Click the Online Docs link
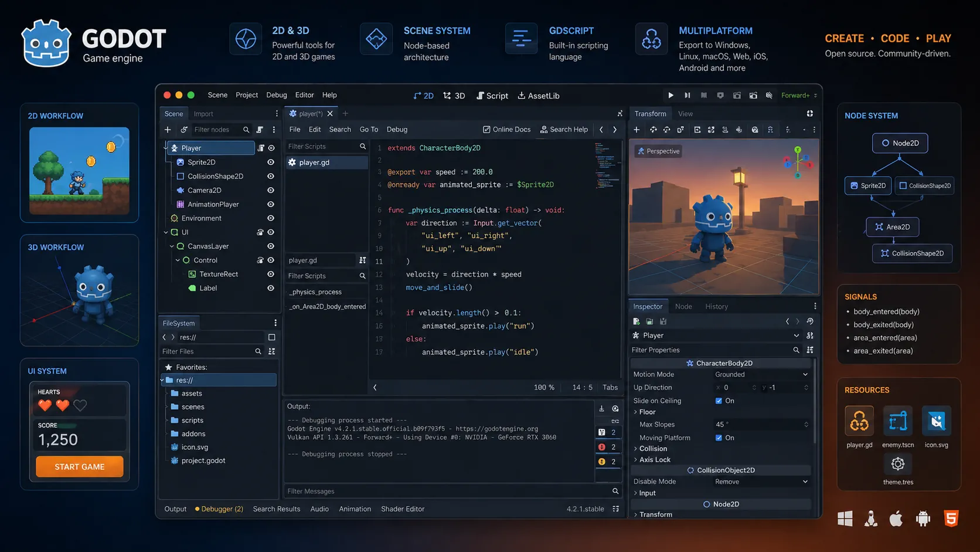The width and height of the screenshot is (980, 552). pos(506,129)
